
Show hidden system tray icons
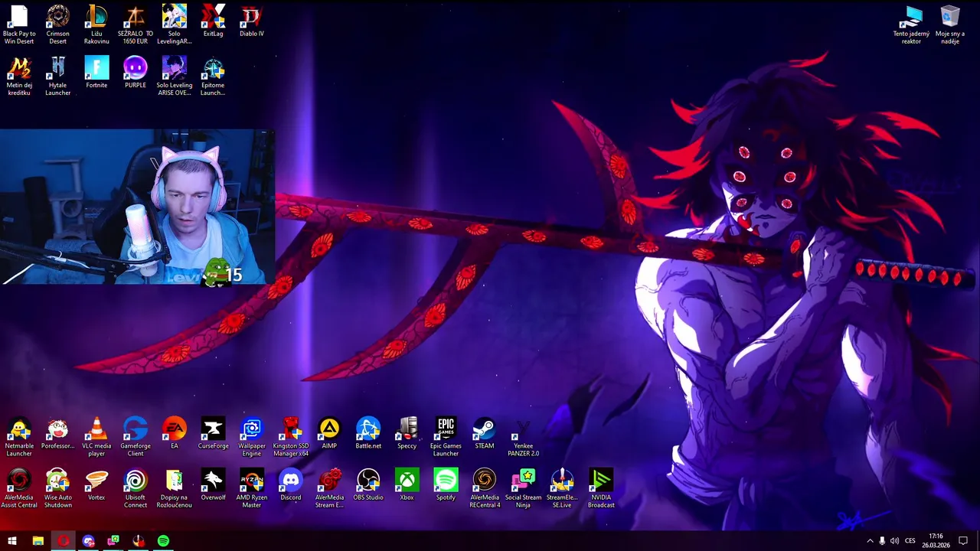click(x=870, y=541)
